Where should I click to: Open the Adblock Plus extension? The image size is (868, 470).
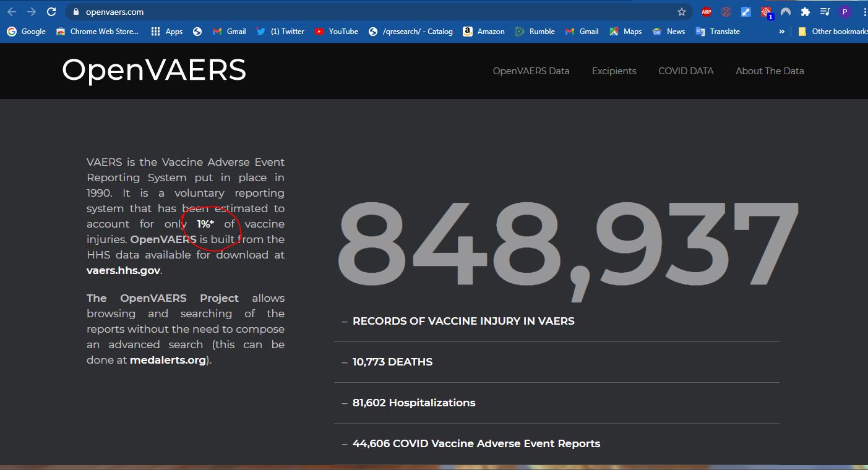(707, 12)
